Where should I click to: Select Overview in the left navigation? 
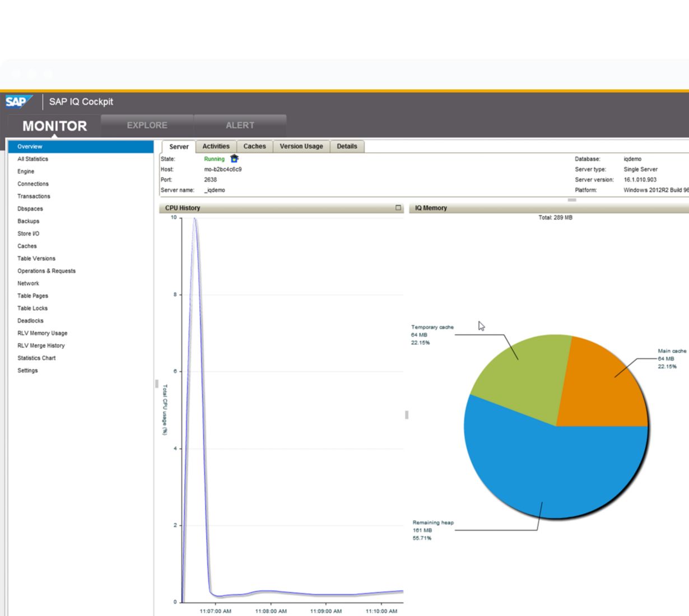pos(30,147)
